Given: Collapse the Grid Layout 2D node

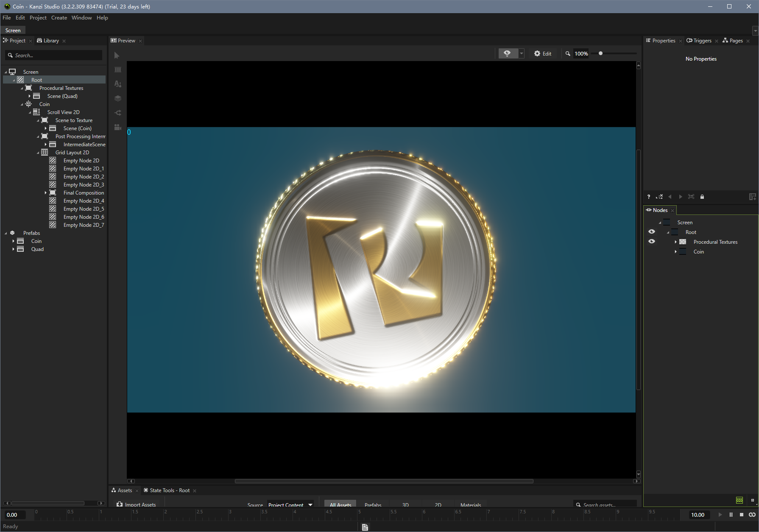Looking at the screenshot, I should coord(38,153).
